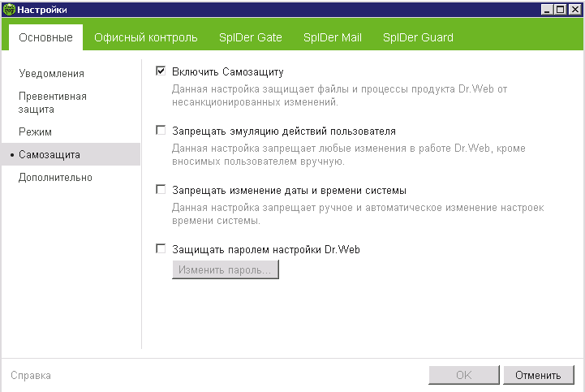585x392 pixels.
Task: Switch to the SpIDer Gate tab
Action: point(250,37)
